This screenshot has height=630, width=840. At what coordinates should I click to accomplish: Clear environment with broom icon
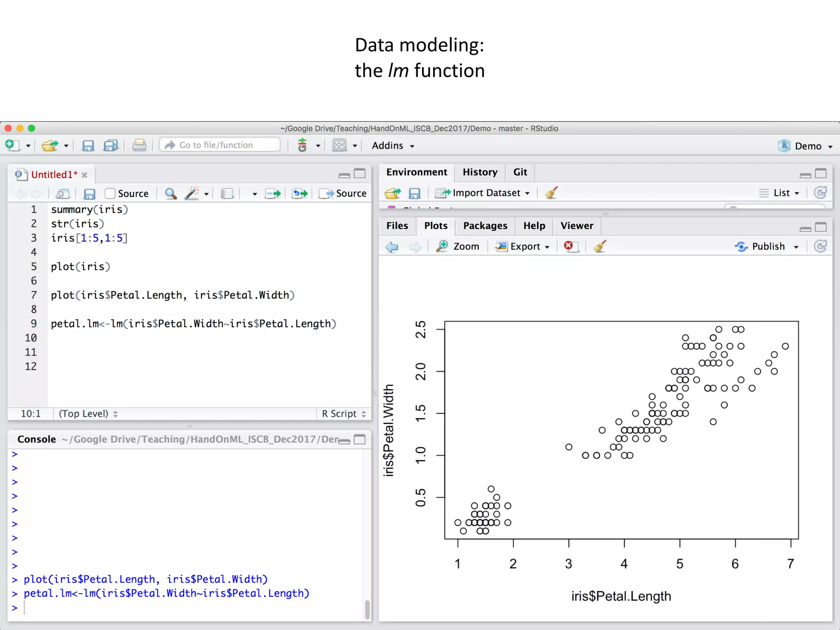(552, 192)
